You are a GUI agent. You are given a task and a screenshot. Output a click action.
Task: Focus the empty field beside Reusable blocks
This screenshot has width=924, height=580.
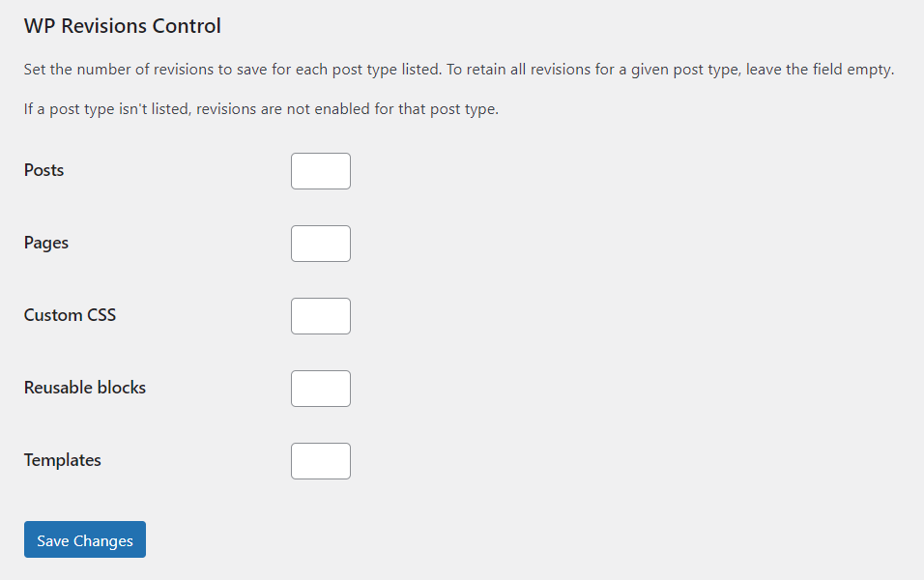[x=320, y=388]
